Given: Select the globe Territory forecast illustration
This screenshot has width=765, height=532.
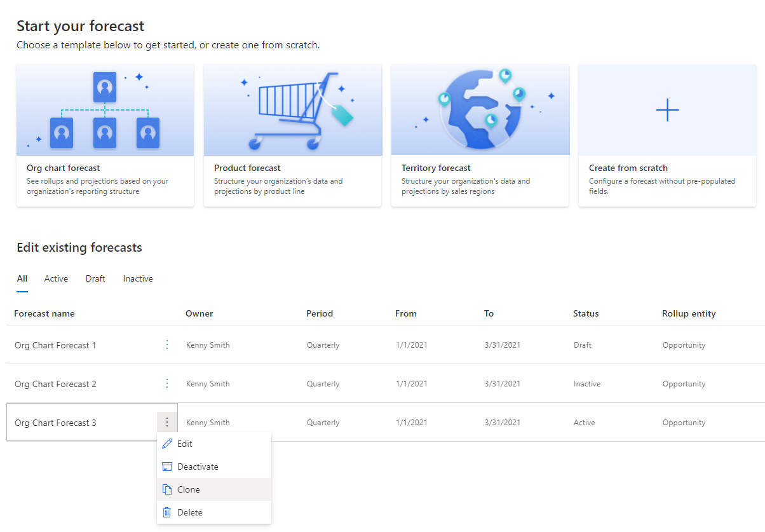Looking at the screenshot, I should pos(480,110).
